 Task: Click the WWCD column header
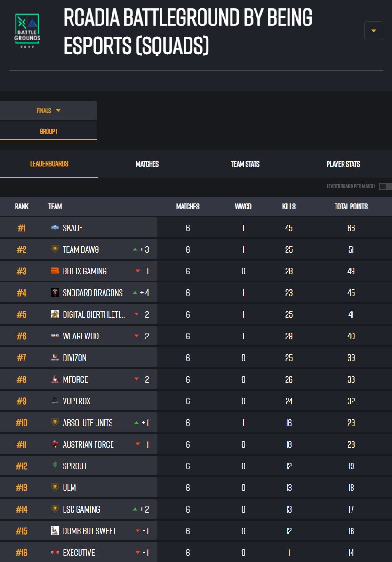243,207
